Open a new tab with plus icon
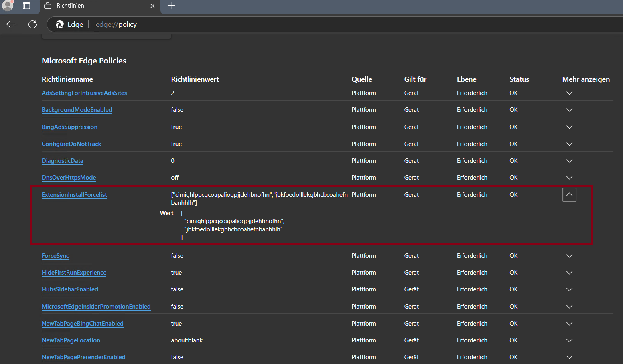 pyautogui.click(x=171, y=6)
